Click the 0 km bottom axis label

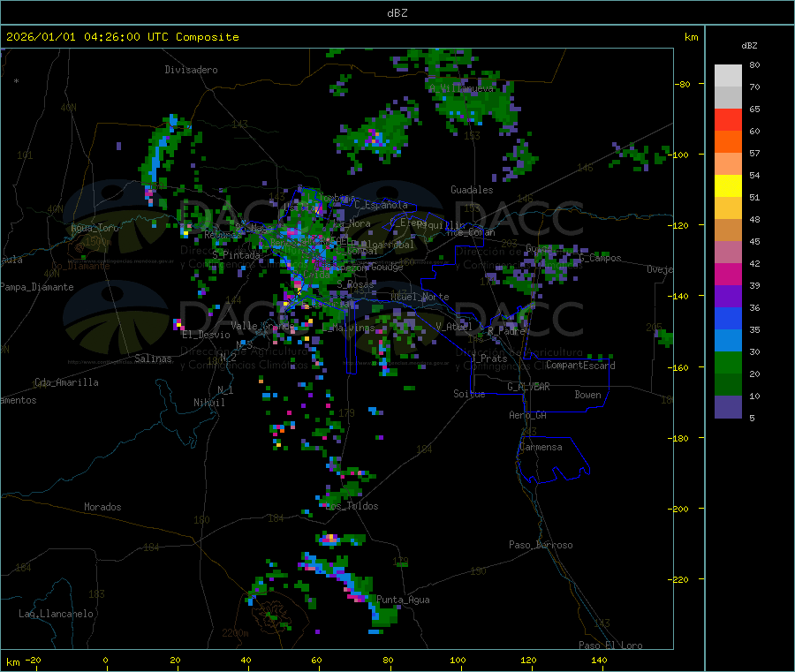pyautogui.click(x=105, y=661)
